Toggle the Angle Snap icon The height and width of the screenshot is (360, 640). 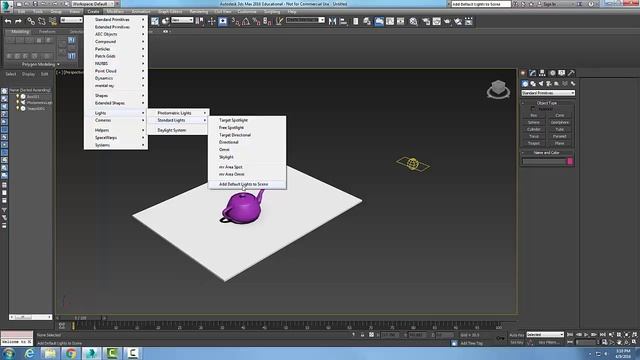pyautogui.click(x=246, y=21)
